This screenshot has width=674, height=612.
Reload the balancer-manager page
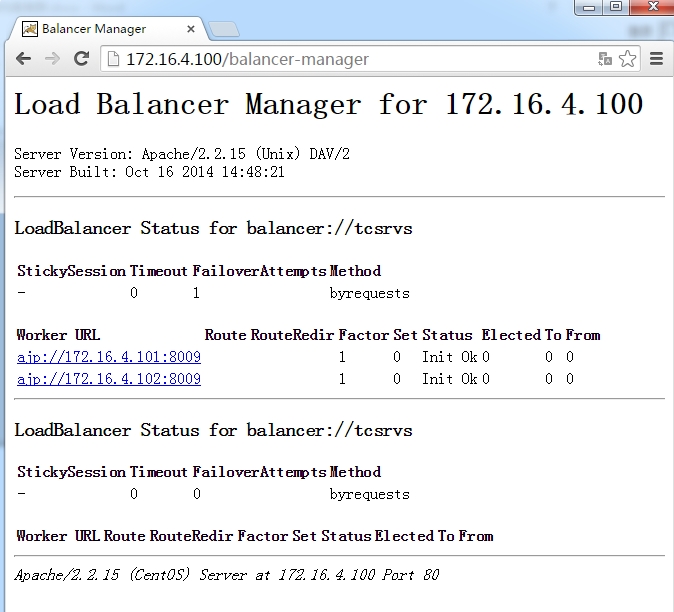point(81,59)
